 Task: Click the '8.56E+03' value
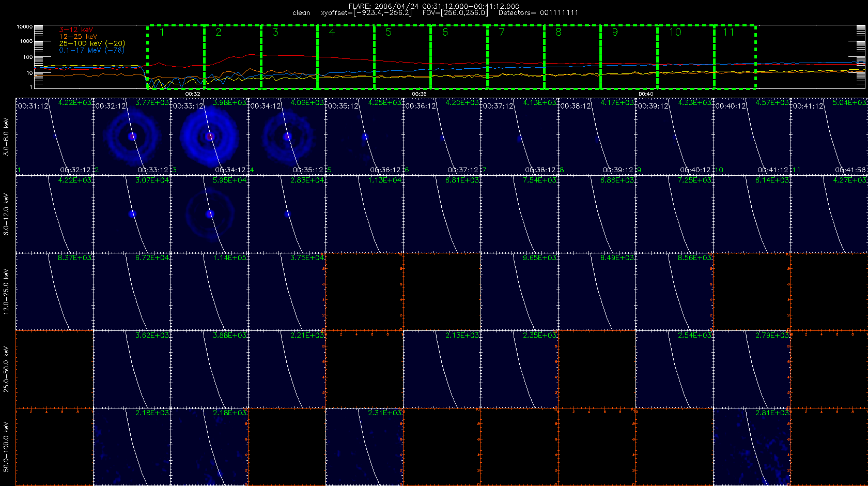[x=695, y=258]
